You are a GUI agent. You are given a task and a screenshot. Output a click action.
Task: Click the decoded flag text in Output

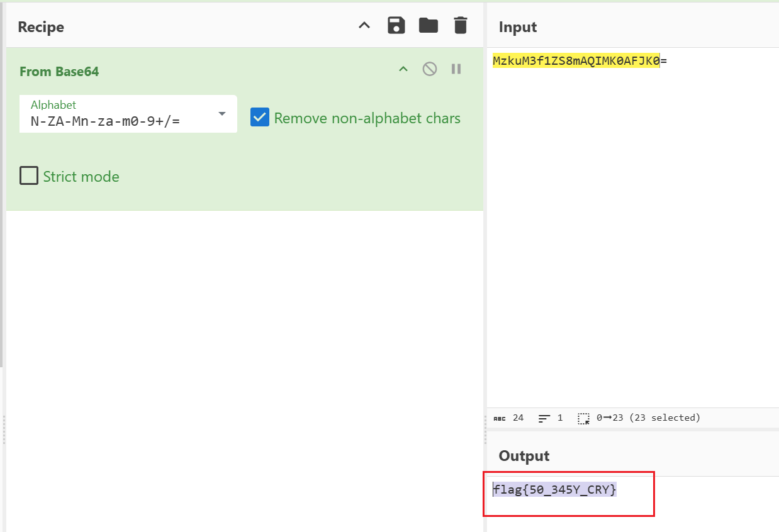click(x=554, y=489)
